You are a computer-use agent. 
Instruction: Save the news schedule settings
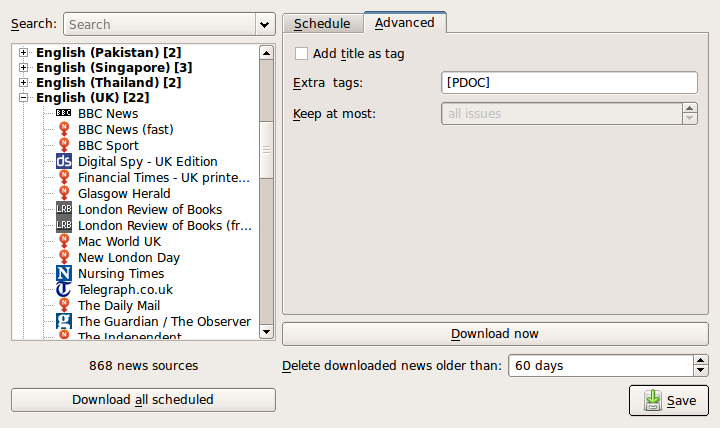pyautogui.click(x=669, y=400)
